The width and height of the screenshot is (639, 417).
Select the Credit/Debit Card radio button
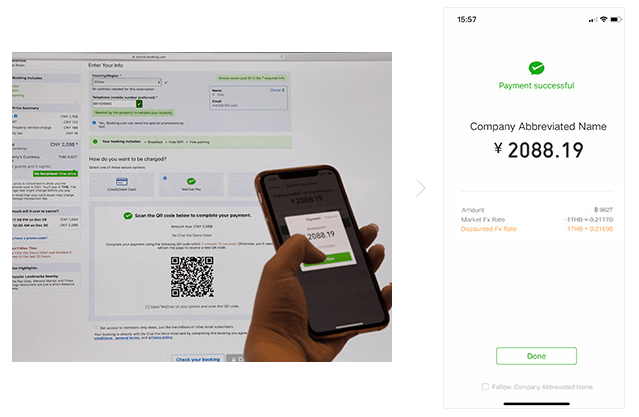point(95,178)
